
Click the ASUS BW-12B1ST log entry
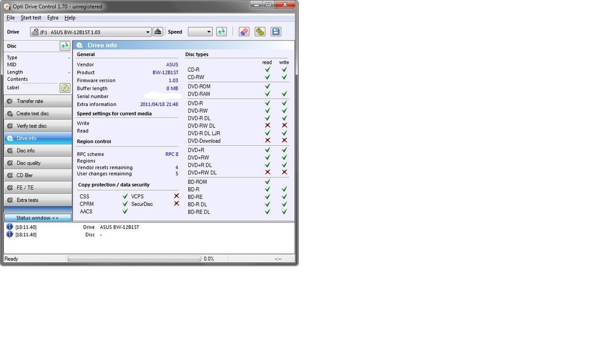tap(119, 227)
